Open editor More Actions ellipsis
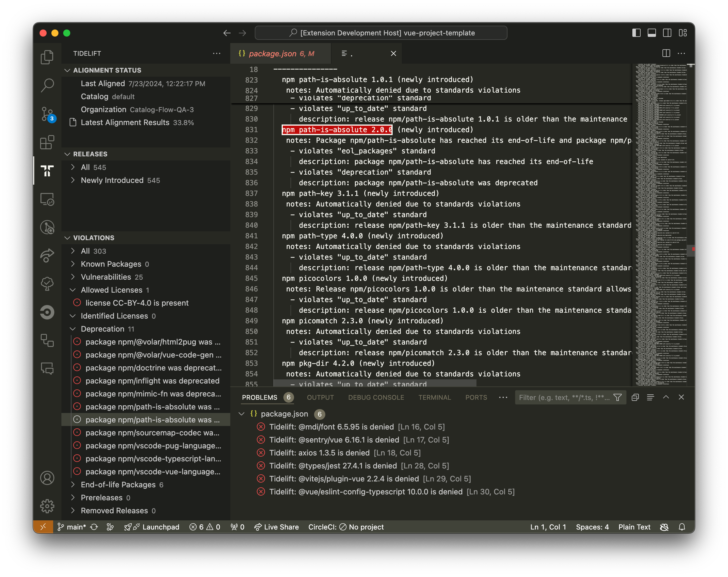Screen dimensions: 728x577 681,53
